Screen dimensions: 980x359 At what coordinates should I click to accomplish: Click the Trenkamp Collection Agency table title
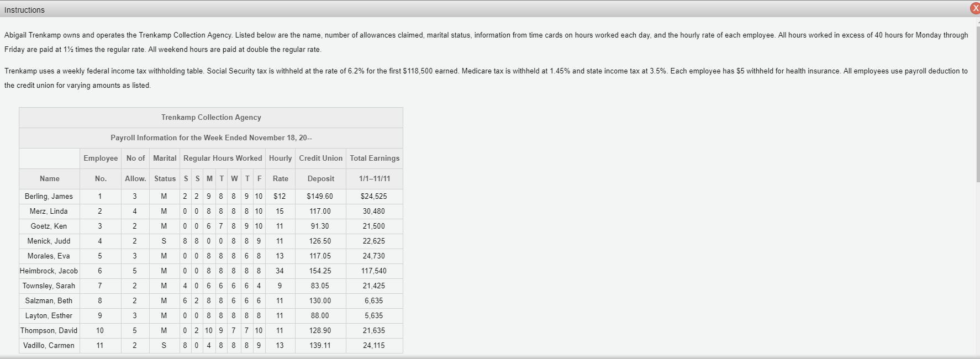point(212,117)
